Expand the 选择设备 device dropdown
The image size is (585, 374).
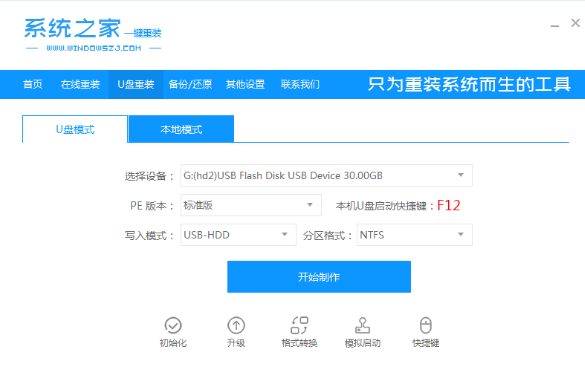[x=326, y=175]
